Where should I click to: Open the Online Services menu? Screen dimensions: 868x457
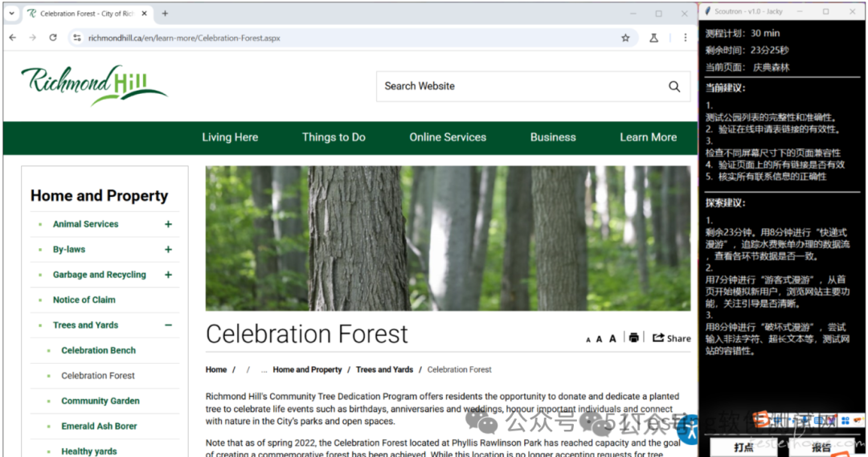[x=448, y=137]
